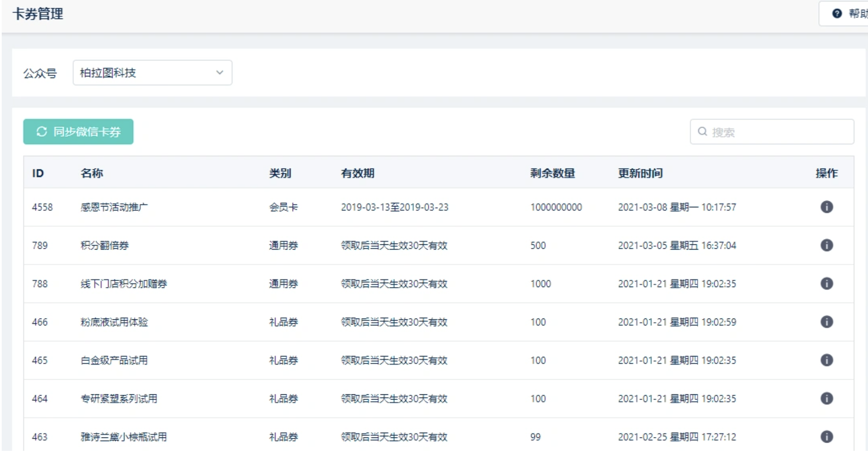Click validity 2019-03-13至2019-03-23

click(x=395, y=207)
